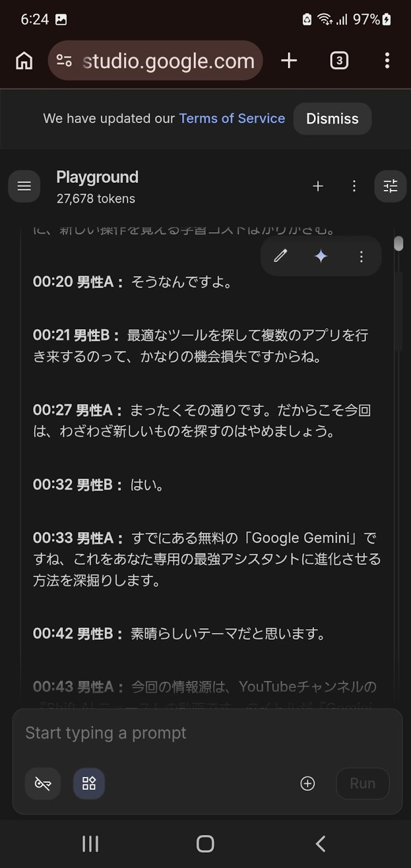Open Playground more options menu
This screenshot has height=868, width=411.
(354, 186)
